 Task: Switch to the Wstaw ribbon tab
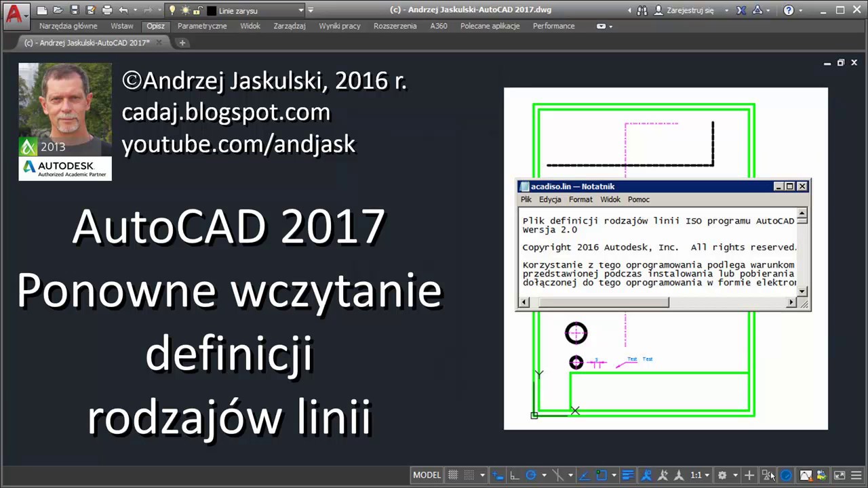(122, 26)
